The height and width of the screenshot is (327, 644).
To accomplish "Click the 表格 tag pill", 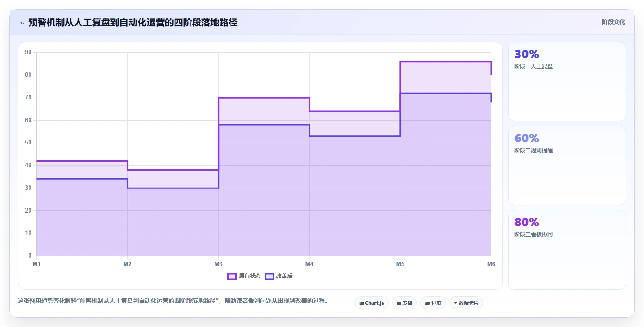I will (x=404, y=303).
